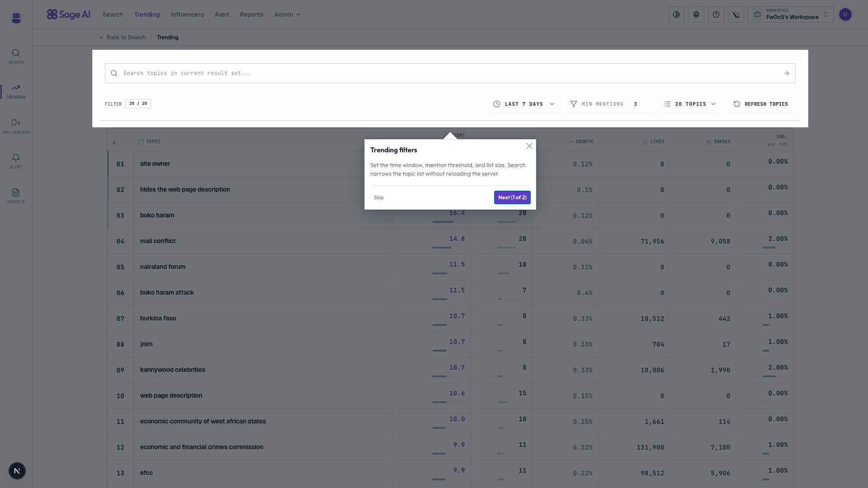Sort by the Eng. avg rate column header
This screenshot has width=868, height=488.
tap(778, 140)
